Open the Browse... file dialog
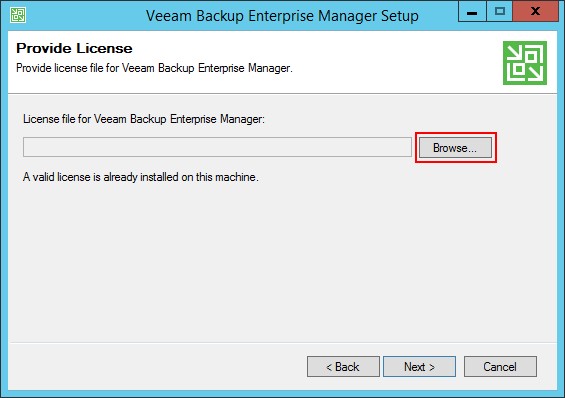 click(x=455, y=148)
